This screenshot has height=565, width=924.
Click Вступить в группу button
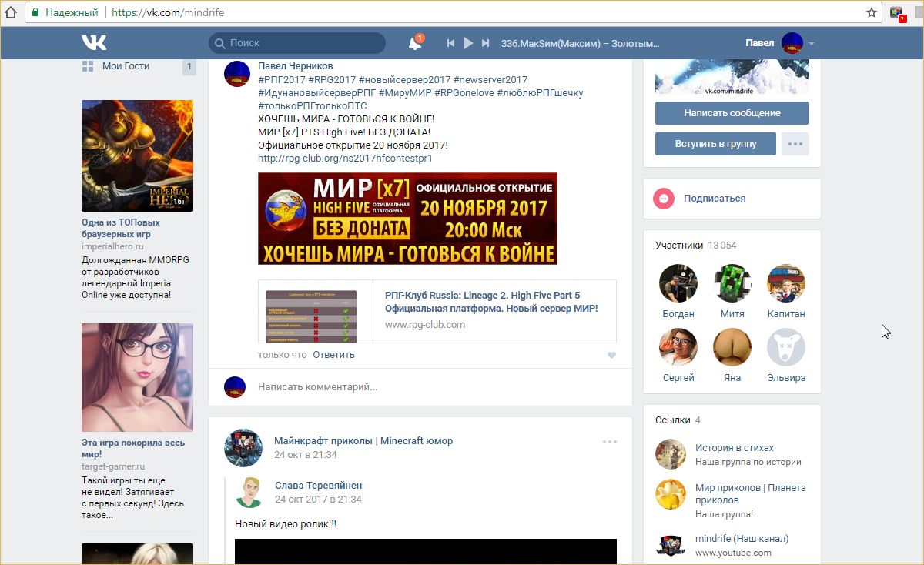[715, 144]
